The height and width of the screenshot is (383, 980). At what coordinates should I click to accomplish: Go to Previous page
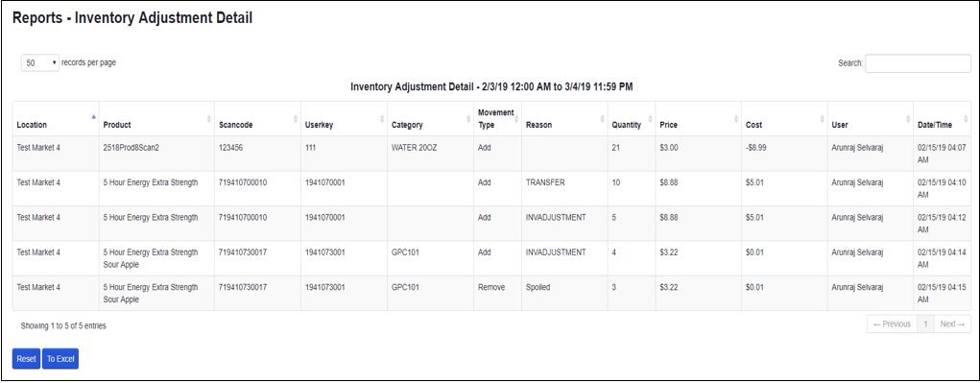(892, 324)
